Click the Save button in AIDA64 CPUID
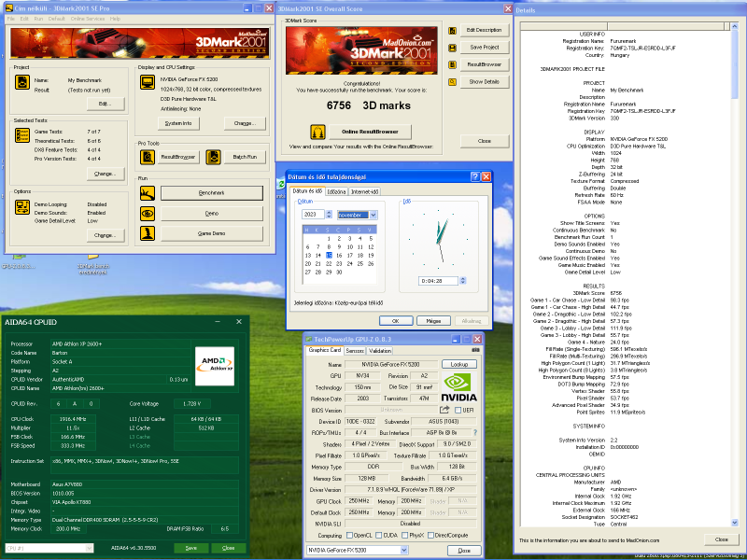The height and width of the screenshot is (560, 747). (x=191, y=548)
